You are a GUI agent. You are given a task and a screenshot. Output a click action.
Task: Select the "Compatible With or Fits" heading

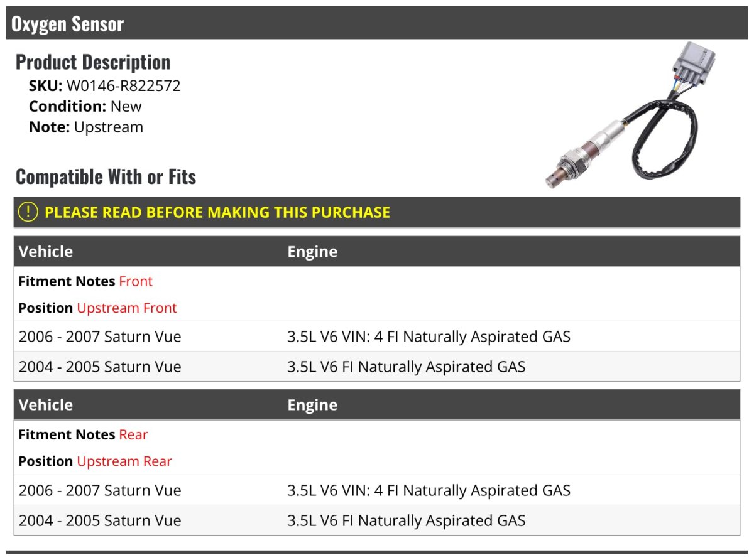[x=106, y=177]
